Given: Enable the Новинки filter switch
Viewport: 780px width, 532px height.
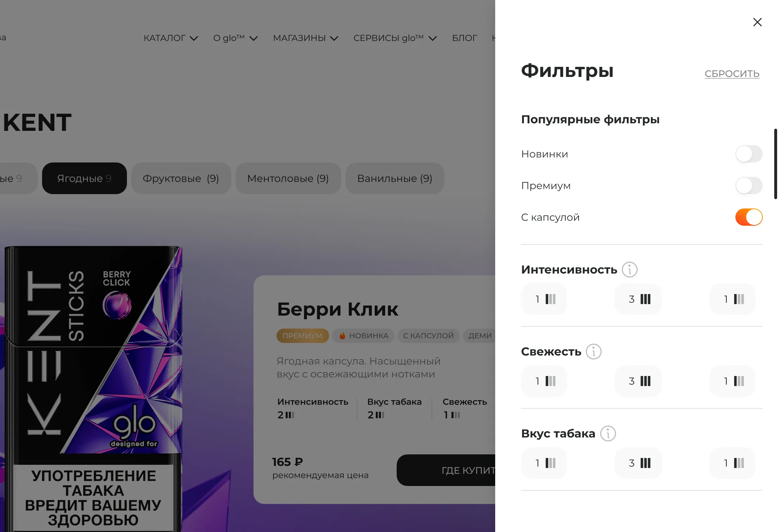Looking at the screenshot, I should (x=748, y=154).
